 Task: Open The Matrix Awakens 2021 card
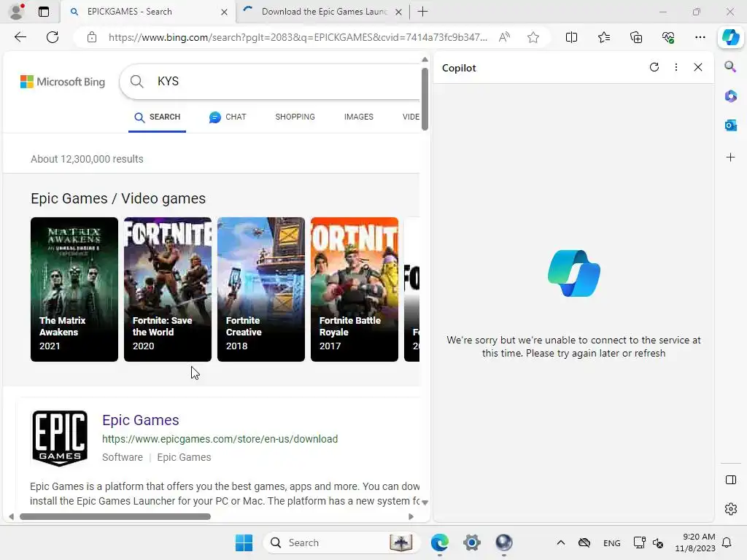click(x=74, y=289)
